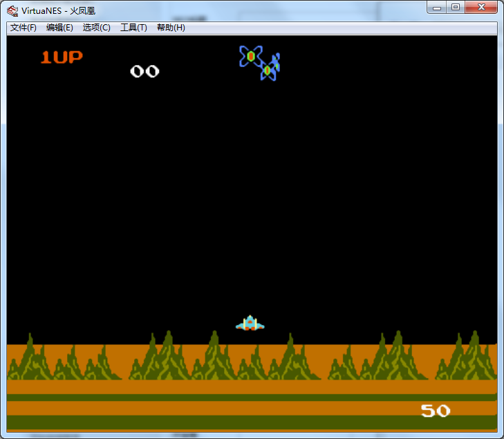Minimize the VirtuaNES window
Image resolution: width=504 pixels, height=439 pixels.
click(436, 8)
